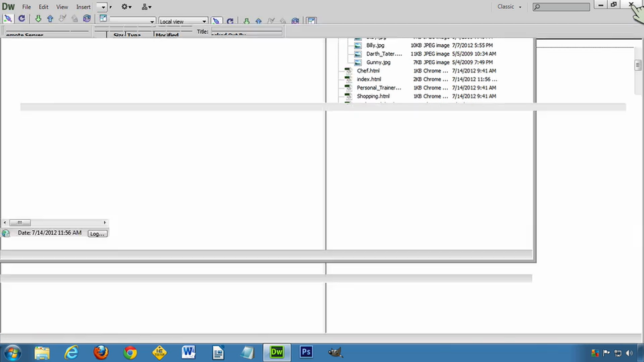The height and width of the screenshot is (362, 644).
Task: Open the layout dropdown next to Insert
Action: point(103,7)
